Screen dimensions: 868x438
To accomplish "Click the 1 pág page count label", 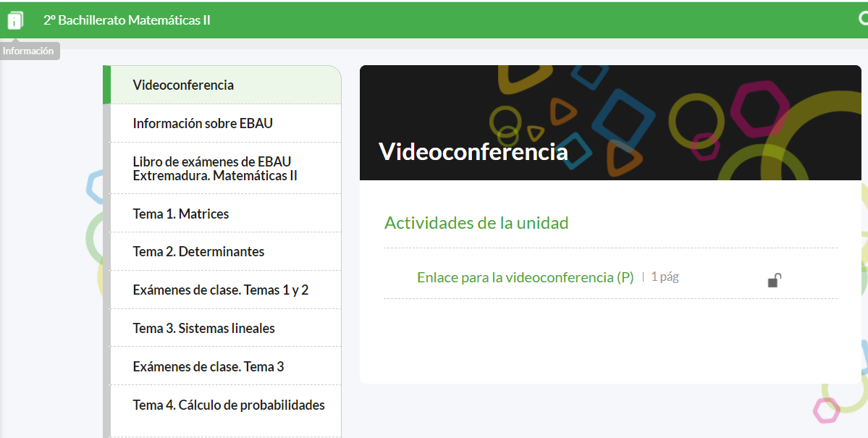I will pyautogui.click(x=665, y=277).
